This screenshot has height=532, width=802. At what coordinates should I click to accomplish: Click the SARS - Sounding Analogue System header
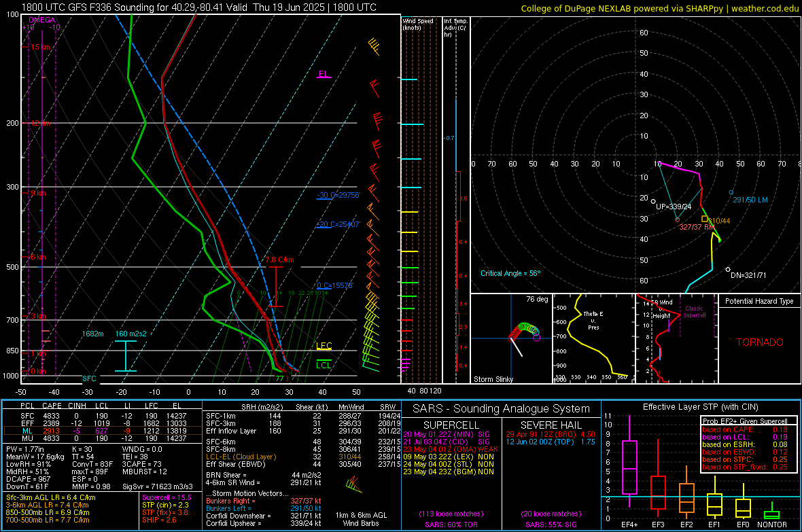502,408
